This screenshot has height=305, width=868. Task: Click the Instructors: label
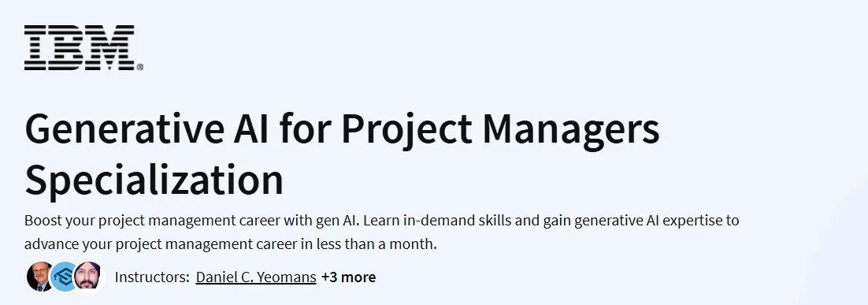[x=152, y=277]
